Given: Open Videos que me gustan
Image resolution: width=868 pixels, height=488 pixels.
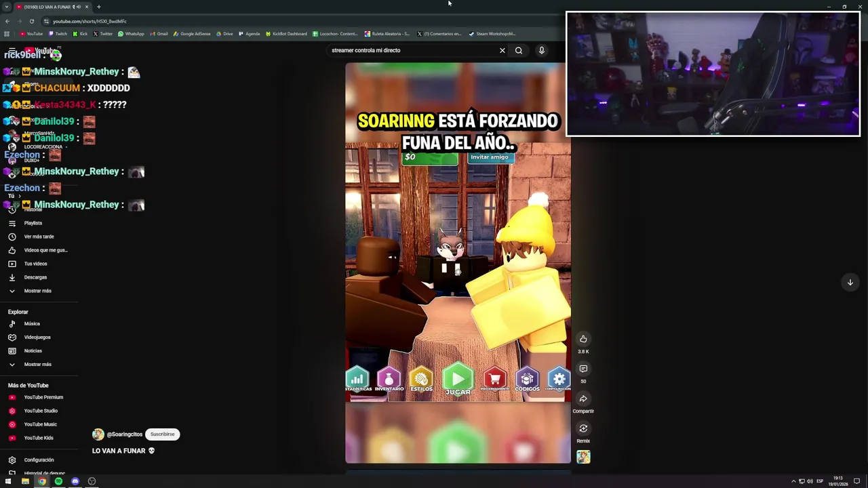Looking at the screenshot, I should pyautogui.click(x=39, y=250).
